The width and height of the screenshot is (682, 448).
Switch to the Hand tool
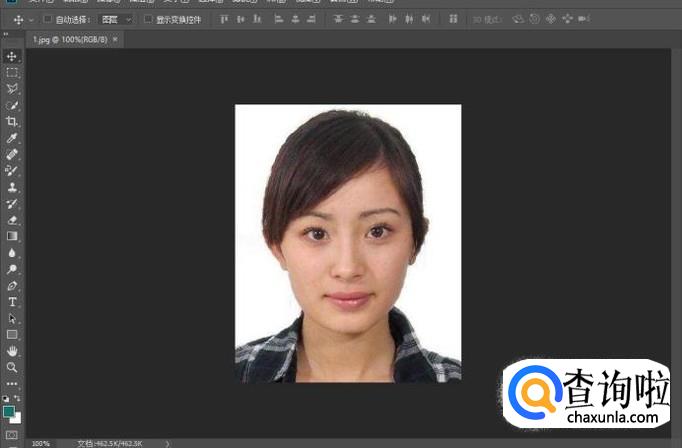12,351
